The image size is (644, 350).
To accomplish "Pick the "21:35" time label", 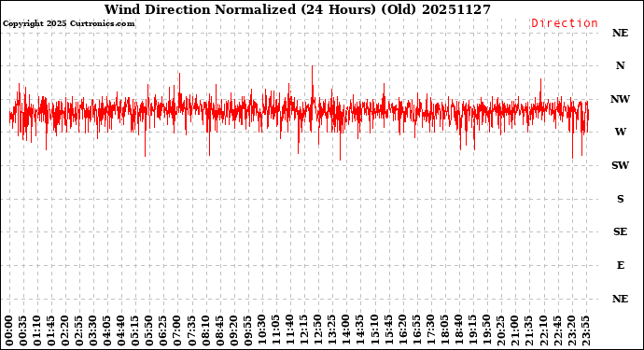I will click(x=529, y=331).
